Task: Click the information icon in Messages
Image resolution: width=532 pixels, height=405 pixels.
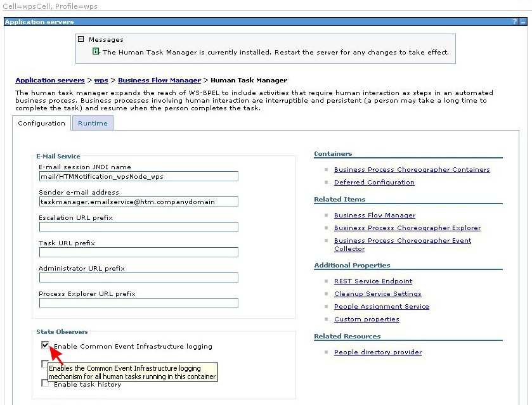Action: (x=96, y=52)
